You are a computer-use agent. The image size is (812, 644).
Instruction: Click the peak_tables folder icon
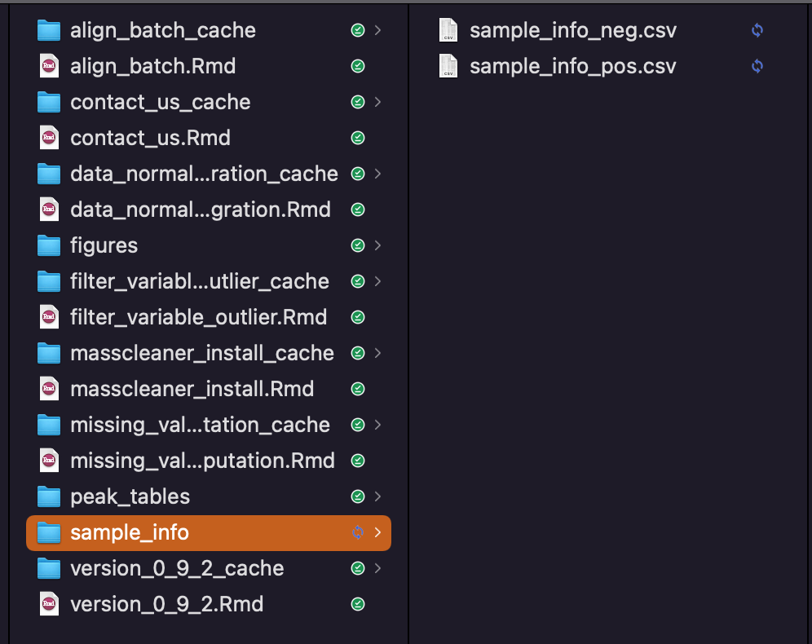point(49,496)
